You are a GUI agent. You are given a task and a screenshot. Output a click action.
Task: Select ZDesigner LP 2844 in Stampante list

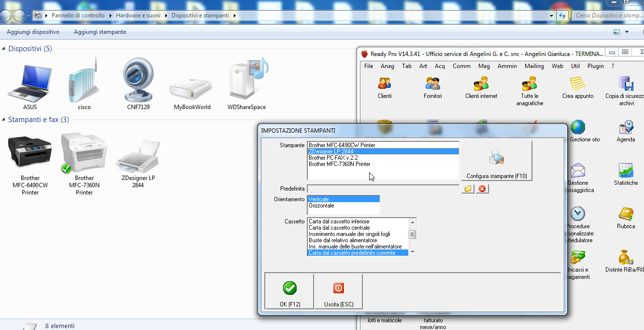pos(383,151)
